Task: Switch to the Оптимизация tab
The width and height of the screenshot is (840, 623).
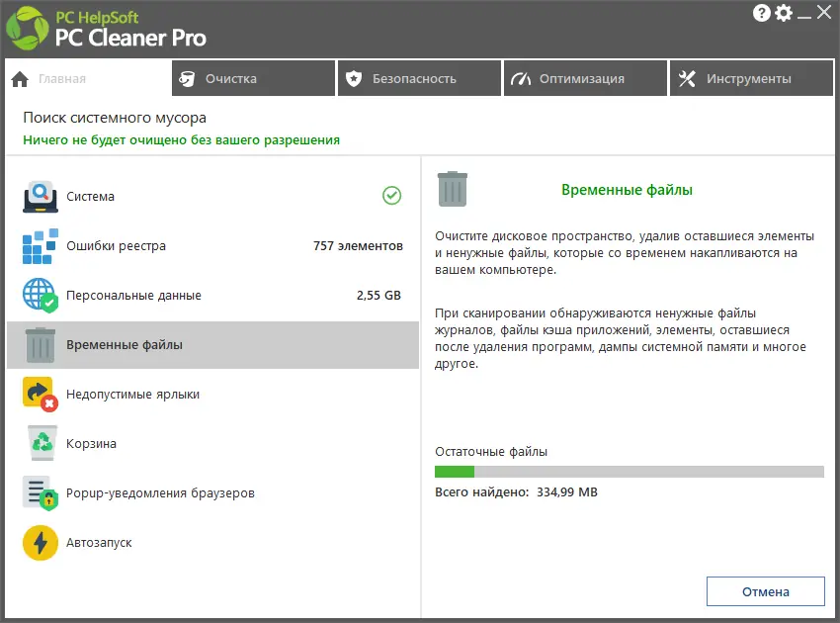Action: pyautogui.click(x=585, y=78)
